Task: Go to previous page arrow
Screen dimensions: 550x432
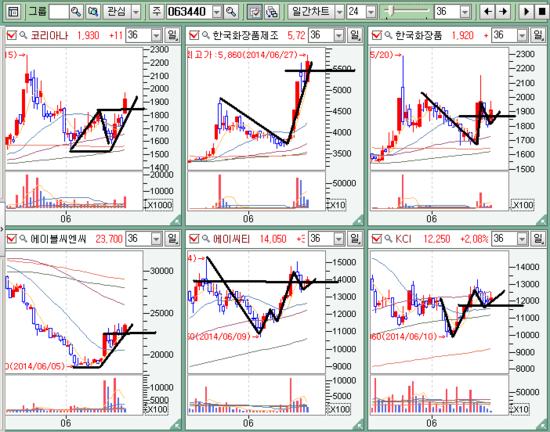Action: (x=487, y=12)
